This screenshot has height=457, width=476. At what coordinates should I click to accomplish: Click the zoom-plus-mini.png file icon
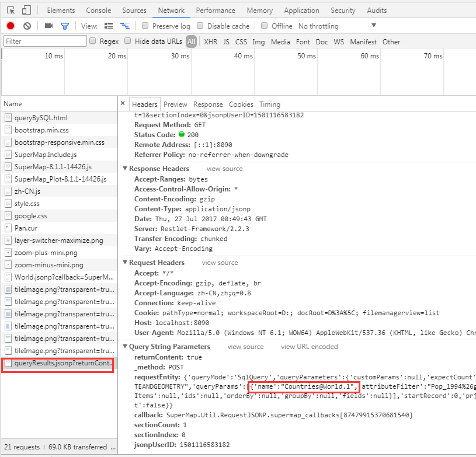pos(8,253)
